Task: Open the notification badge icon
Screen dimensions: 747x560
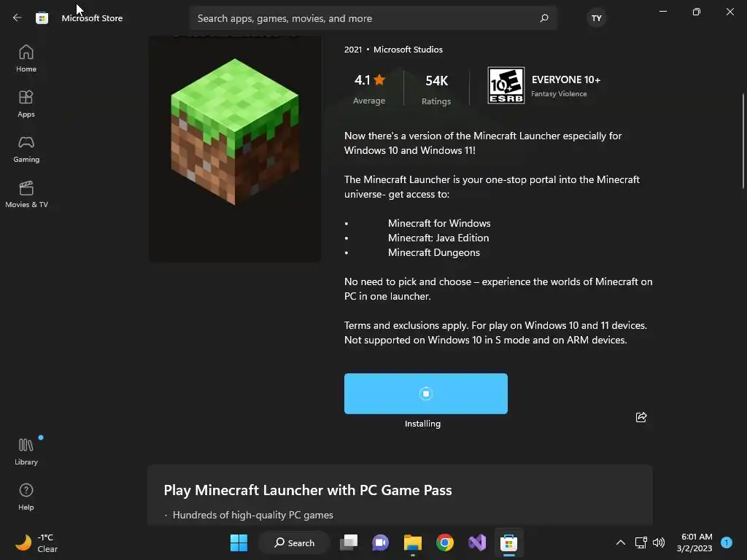Action: coord(727,542)
